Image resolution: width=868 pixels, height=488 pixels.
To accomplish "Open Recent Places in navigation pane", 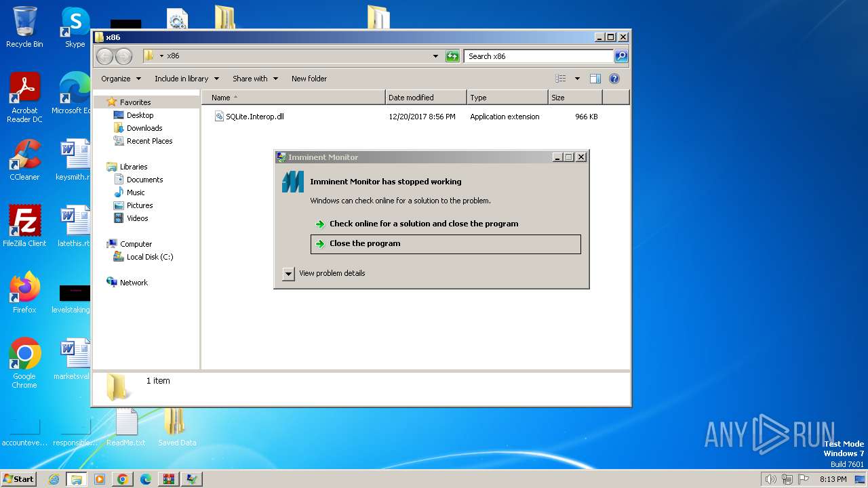I will coord(149,141).
